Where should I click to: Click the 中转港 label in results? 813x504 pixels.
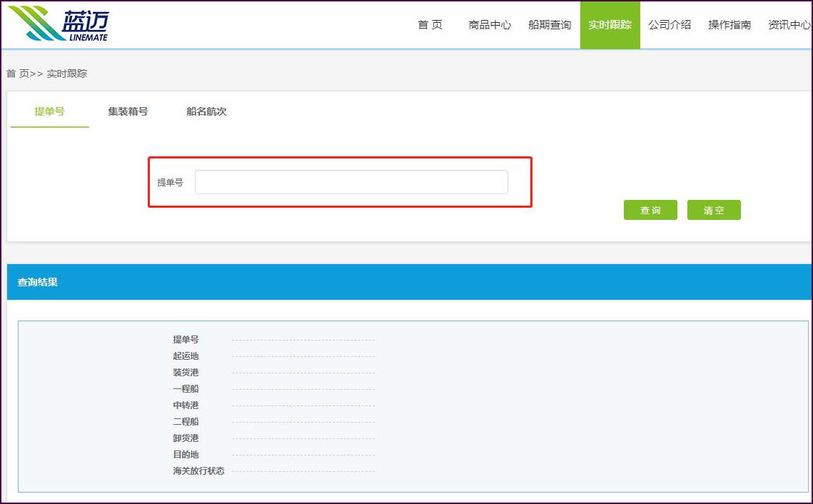tap(186, 405)
